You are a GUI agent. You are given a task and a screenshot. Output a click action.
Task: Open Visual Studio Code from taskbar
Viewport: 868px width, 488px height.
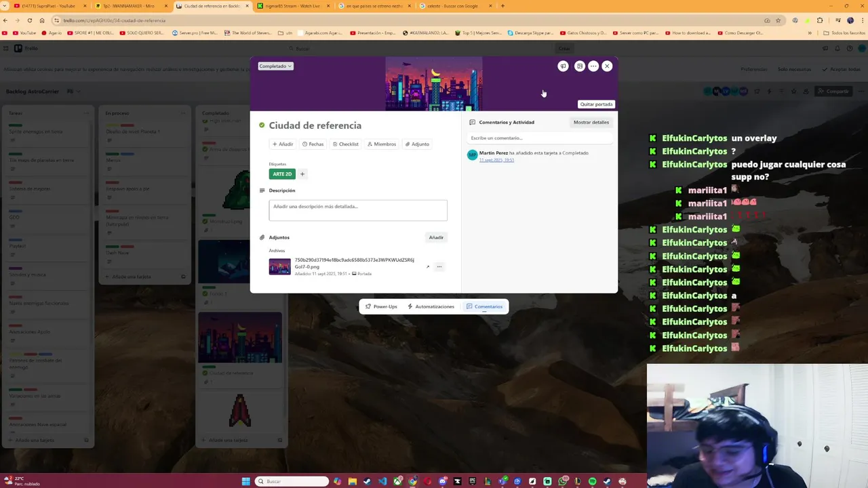382,481
